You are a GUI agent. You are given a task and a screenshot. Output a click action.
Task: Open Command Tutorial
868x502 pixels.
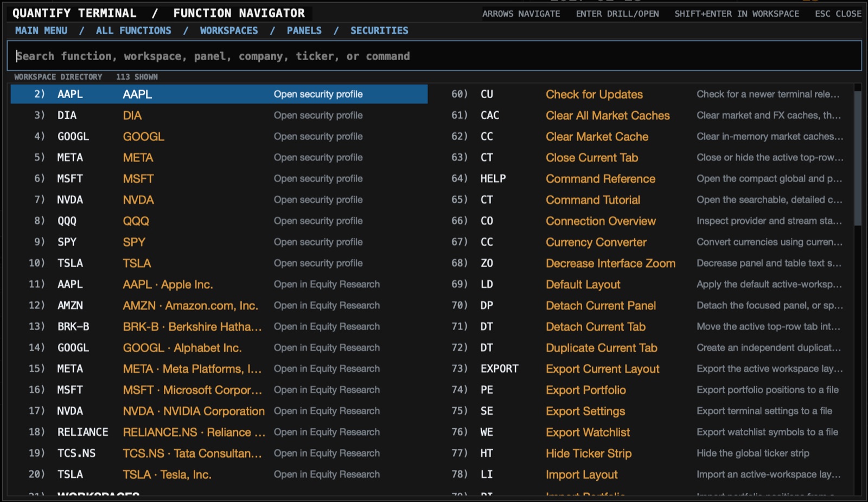tap(642, 199)
